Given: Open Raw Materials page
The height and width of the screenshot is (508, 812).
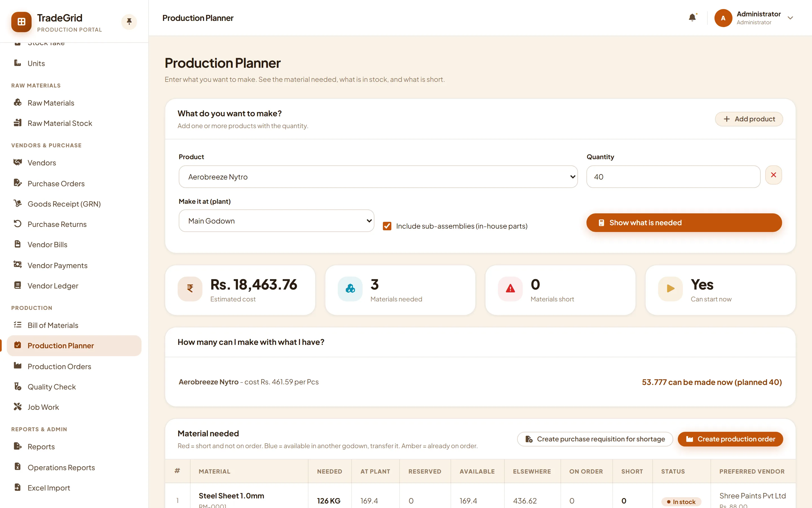Looking at the screenshot, I should [x=74, y=103].
